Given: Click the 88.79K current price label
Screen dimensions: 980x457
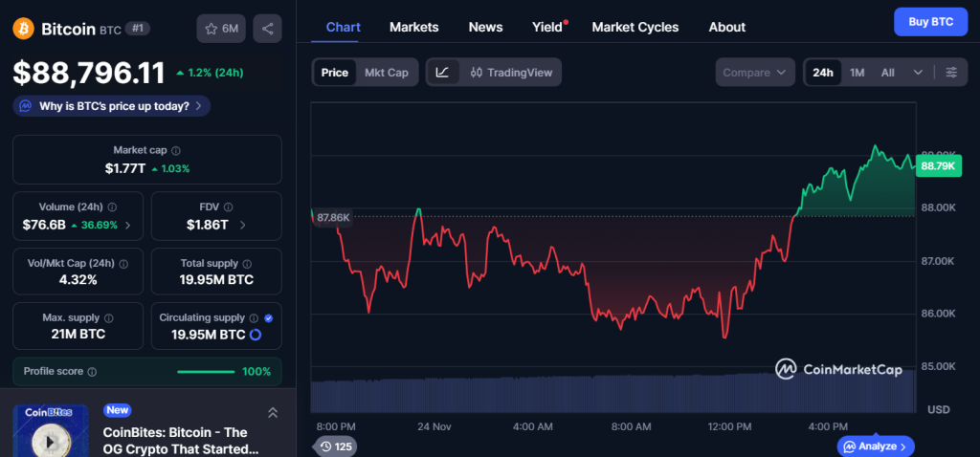Looking at the screenshot, I should [x=938, y=165].
